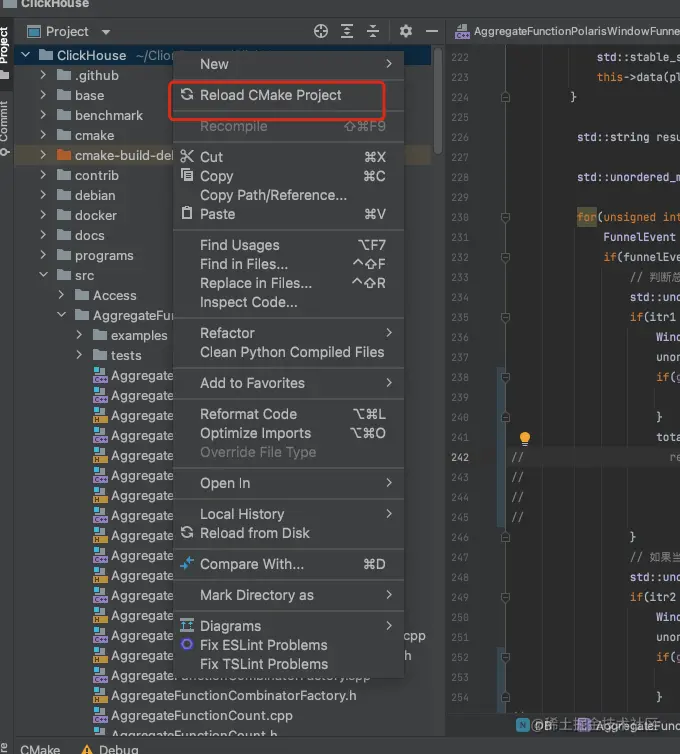
Task: Toggle code fold marker at line 224
Action: pyautogui.click(x=505, y=97)
